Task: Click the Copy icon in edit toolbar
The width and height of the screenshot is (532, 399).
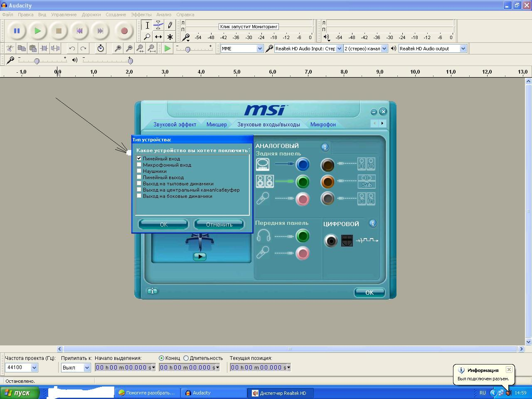Action: [22, 48]
